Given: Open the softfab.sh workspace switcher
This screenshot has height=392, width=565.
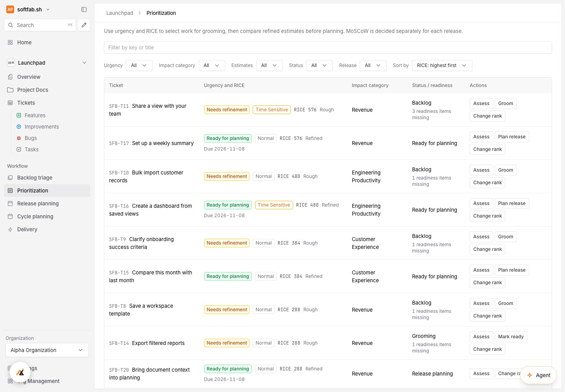Looking at the screenshot, I should [28, 9].
